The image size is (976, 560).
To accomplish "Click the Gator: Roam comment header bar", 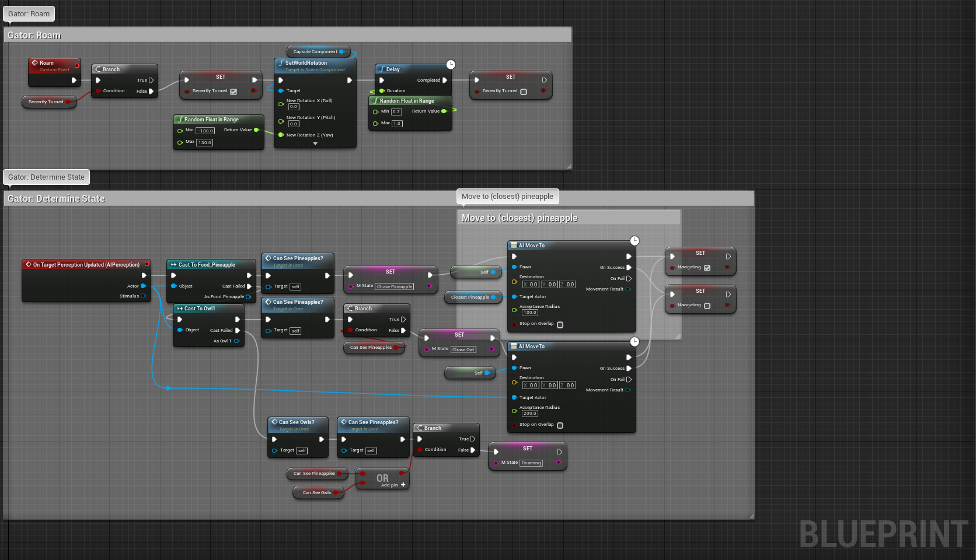I will [288, 35].
